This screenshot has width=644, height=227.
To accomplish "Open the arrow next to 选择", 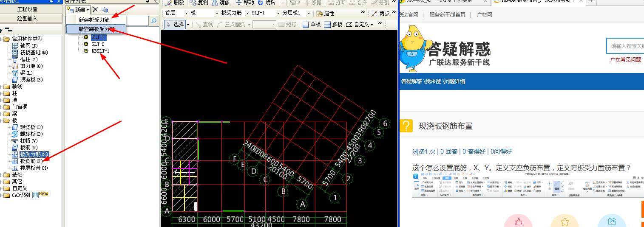I will tap(188, 25).
